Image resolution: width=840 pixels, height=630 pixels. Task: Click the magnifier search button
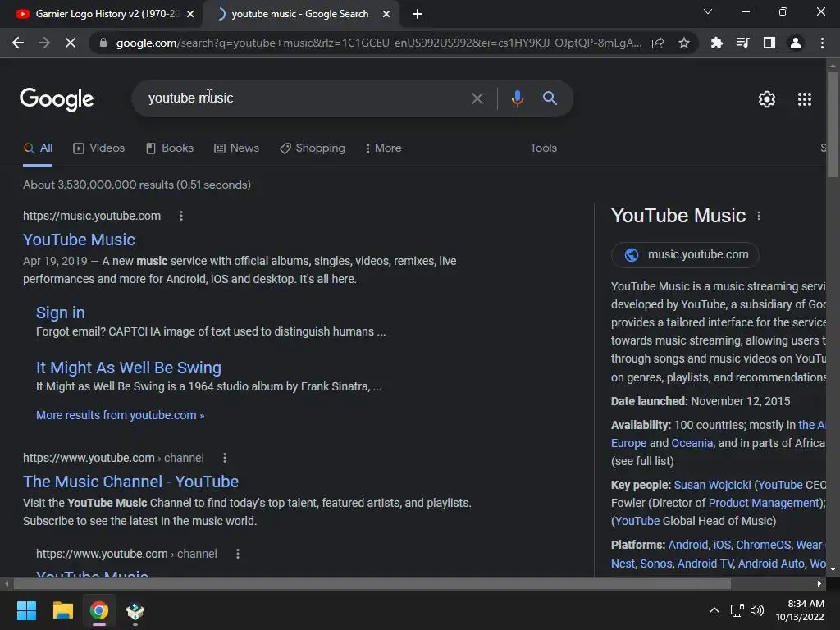[550, 98]
